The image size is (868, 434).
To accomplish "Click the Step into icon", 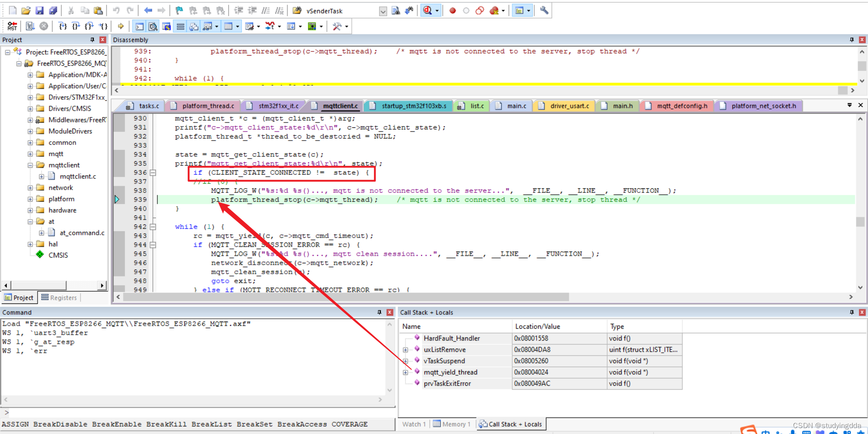I will [x=62, y=26].
